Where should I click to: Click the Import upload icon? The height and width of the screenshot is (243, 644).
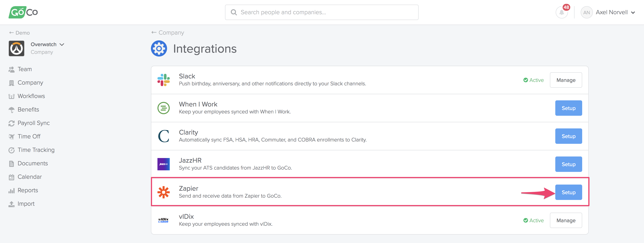click(12, 204)
